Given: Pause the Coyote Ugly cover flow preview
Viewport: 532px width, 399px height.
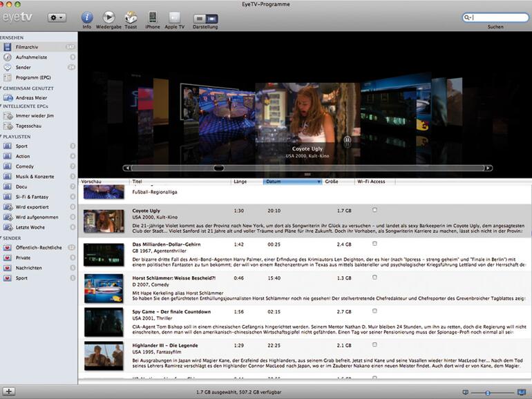Looking at the screenshot, I should coord(348,140).
